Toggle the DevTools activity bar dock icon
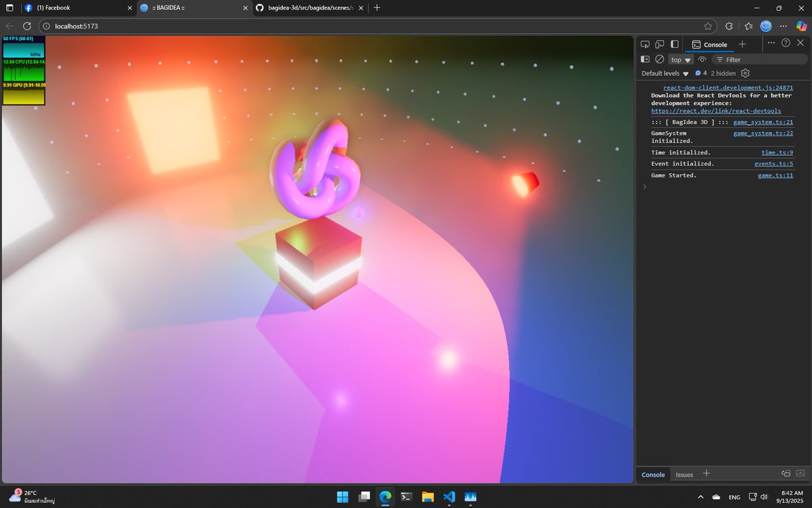The height and width of the screenshot is (508, 812). pos(675,44)
